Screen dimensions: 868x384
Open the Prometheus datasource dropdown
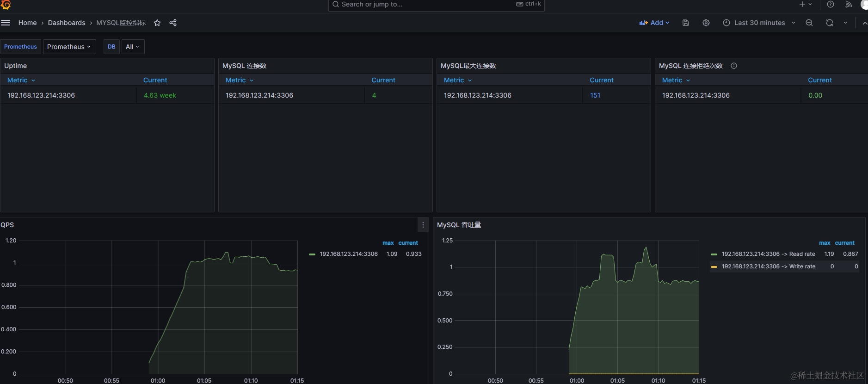click(x=69, y=47)
